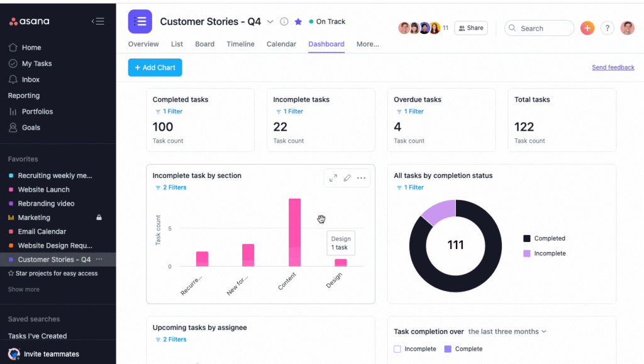This screenshot has width=644, height=364.
Task: Open the Customer Stories - Q4 title dropdown
Action: tap(270, 21)
